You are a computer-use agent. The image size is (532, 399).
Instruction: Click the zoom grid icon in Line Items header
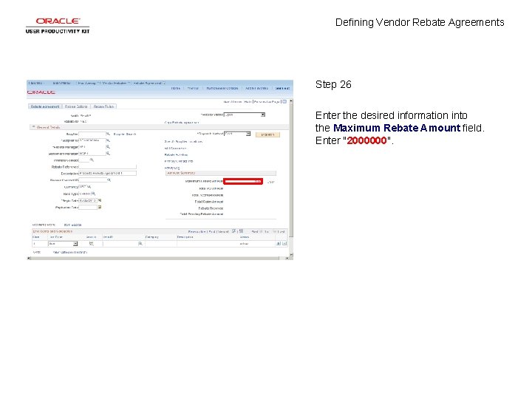(x=233, y=231)
